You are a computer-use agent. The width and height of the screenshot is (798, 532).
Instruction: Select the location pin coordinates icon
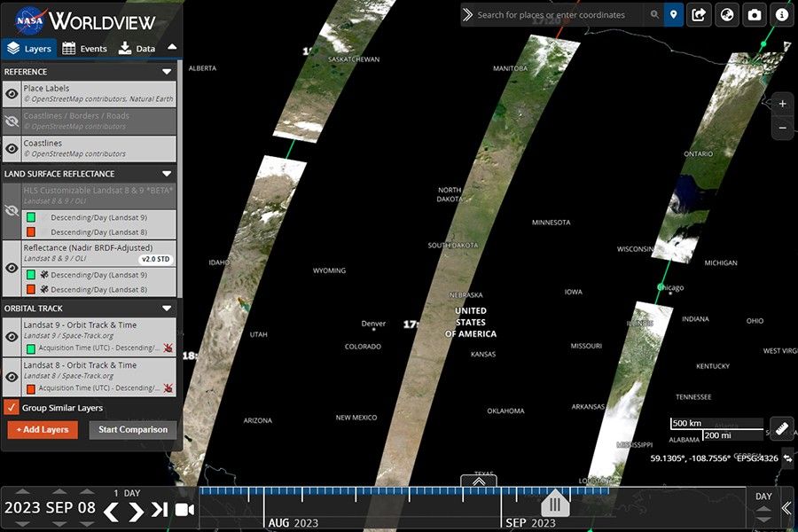[673, 15]
